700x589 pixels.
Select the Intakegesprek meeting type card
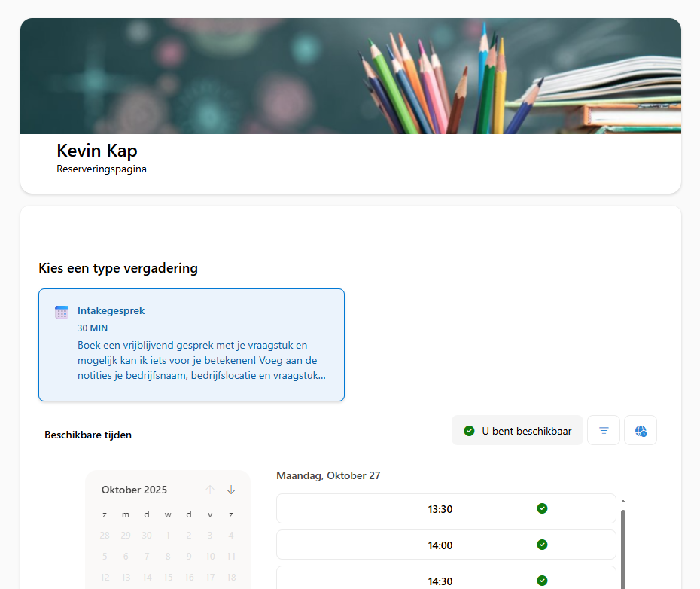(x=191, y=345)
